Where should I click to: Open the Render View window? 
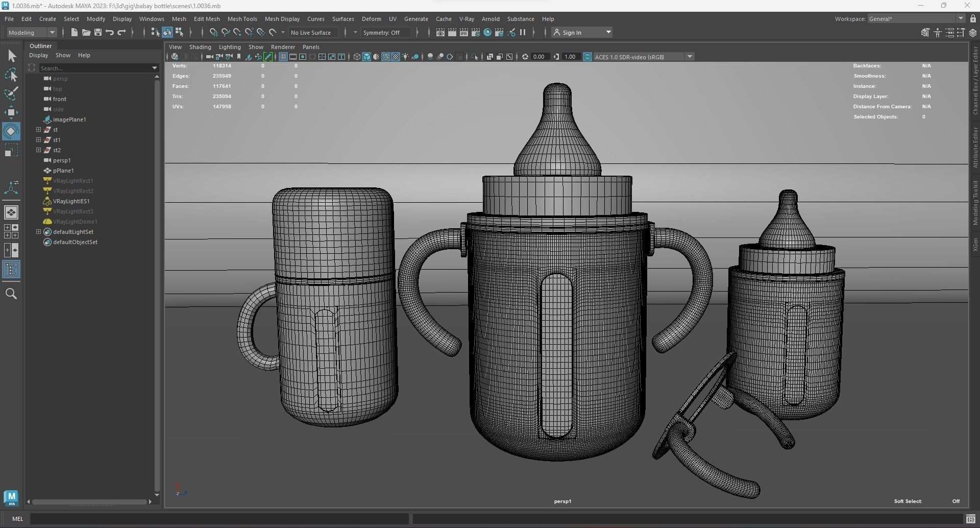[440, 32]
